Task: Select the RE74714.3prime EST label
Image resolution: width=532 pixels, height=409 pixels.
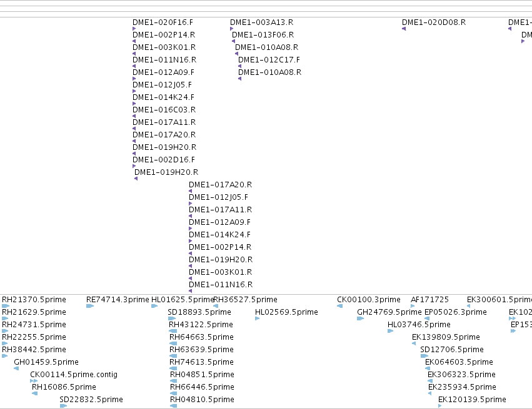Action: point(118,300)
